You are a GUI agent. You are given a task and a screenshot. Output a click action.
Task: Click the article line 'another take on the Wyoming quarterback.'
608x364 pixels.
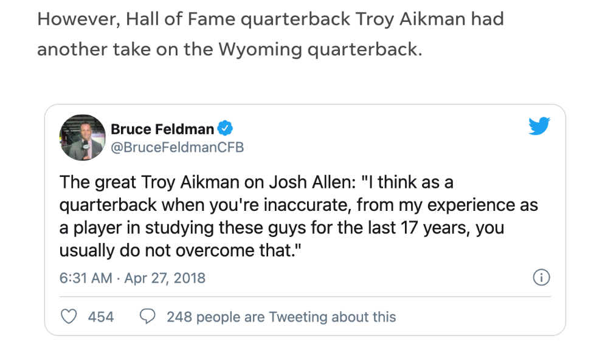pyautogui.click(x=230, y=49)
